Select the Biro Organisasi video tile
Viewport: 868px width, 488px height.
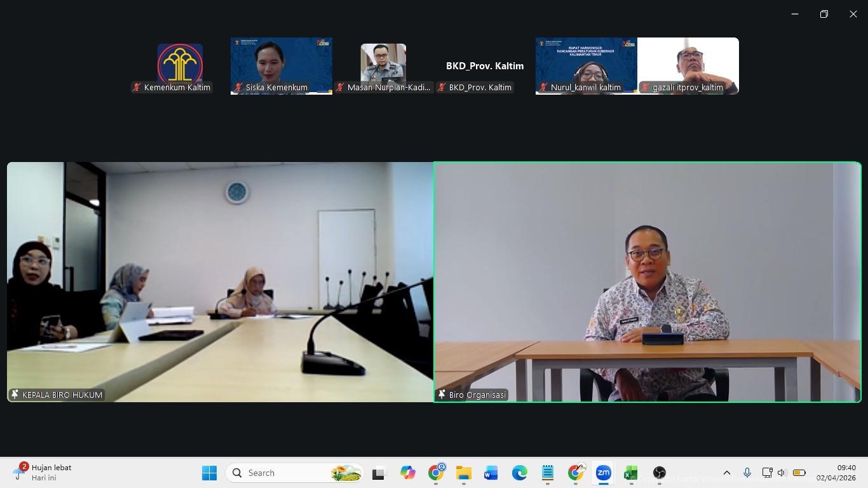[647, 281]
